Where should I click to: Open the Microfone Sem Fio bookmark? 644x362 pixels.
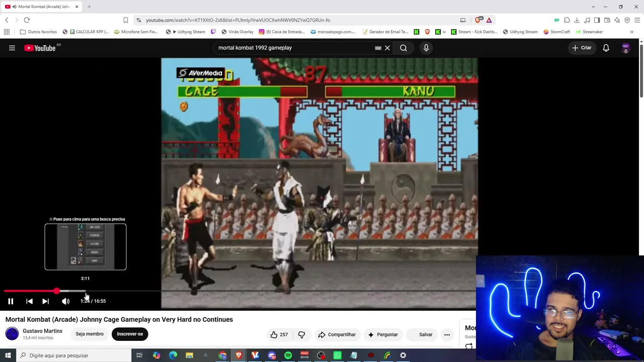click(136, 32)
